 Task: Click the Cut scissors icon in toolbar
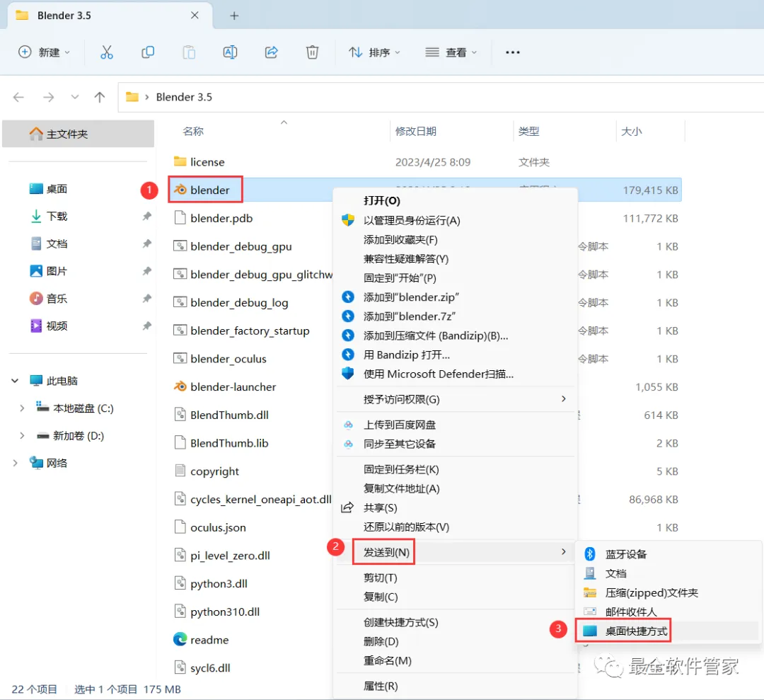click(x=107, y=52)
